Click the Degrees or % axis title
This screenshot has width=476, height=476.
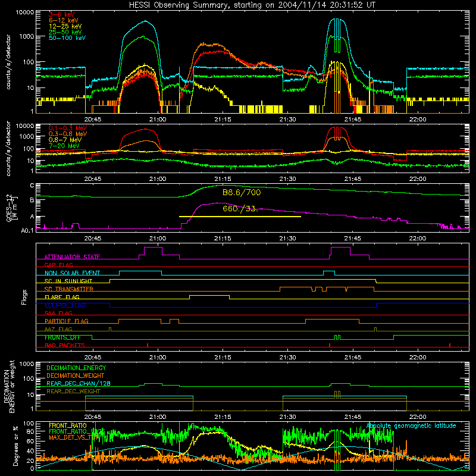(15, 446)
